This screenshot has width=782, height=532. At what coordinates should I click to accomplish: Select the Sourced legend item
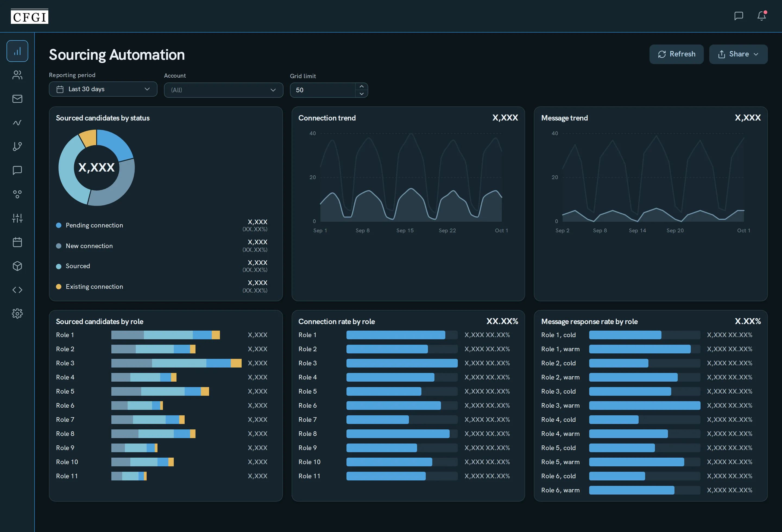[x=162, y=266]
